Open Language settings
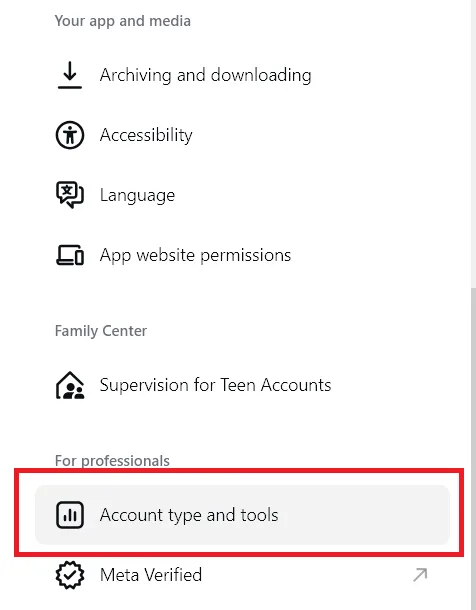 pyautogui.click(x=242, y=195)
